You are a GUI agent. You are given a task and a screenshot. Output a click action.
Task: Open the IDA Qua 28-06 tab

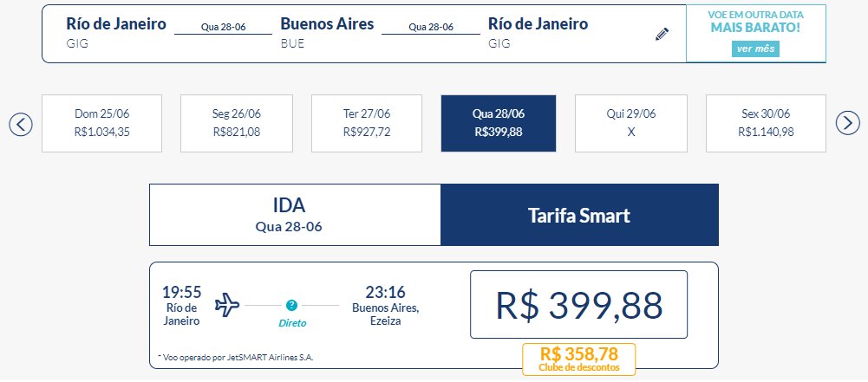295,215
